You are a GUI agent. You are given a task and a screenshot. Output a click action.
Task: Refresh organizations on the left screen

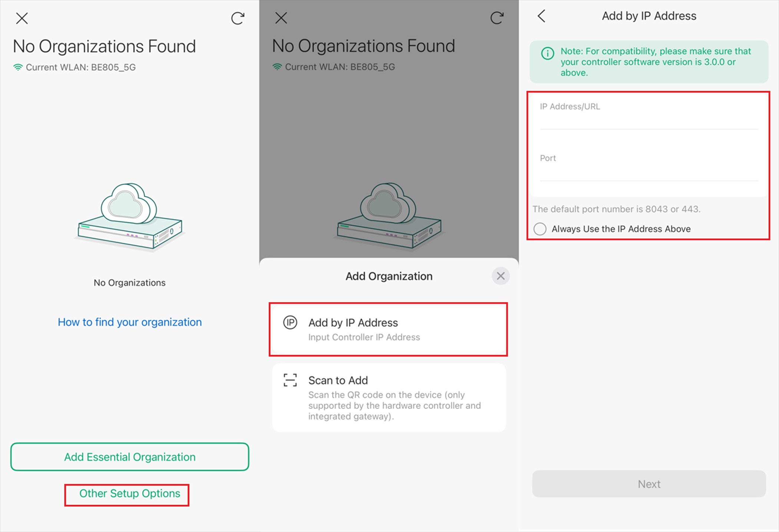(238, 18)
